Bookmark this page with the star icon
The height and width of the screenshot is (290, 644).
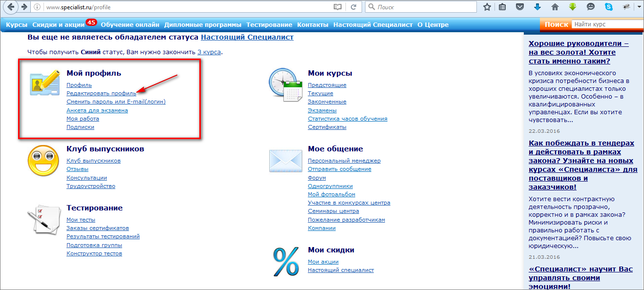click(x=487, y=7)
